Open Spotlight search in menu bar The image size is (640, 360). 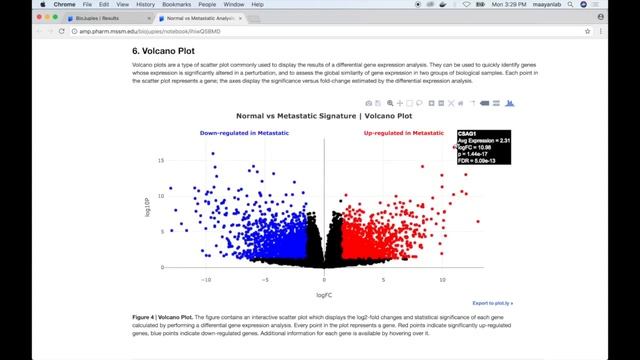570,4
